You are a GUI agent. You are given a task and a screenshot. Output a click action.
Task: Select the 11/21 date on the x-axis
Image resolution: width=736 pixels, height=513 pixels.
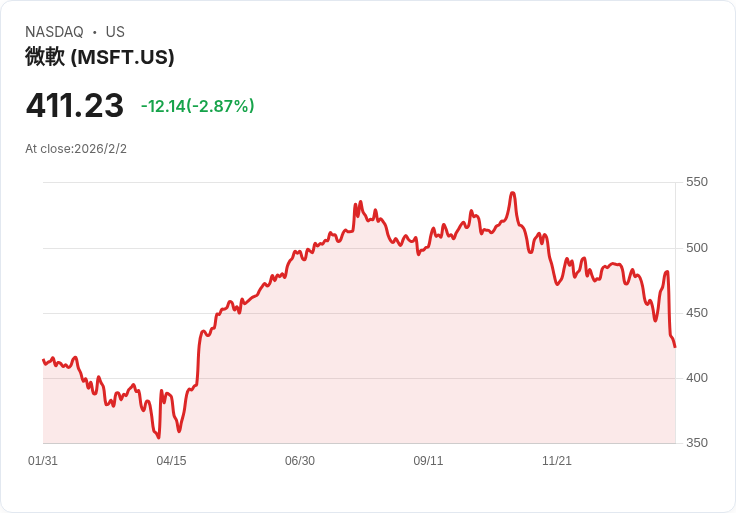click(557, 461)
